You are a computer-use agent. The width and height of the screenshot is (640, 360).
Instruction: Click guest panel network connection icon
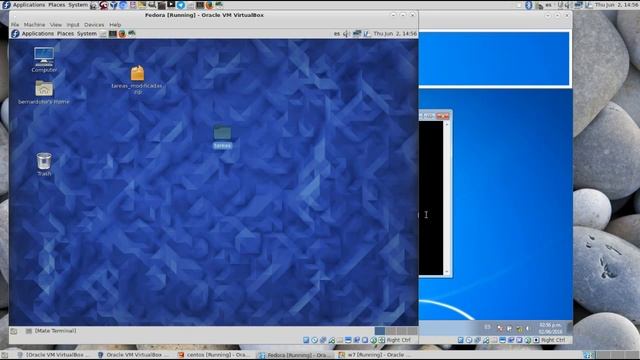click(x=357, y=33)
